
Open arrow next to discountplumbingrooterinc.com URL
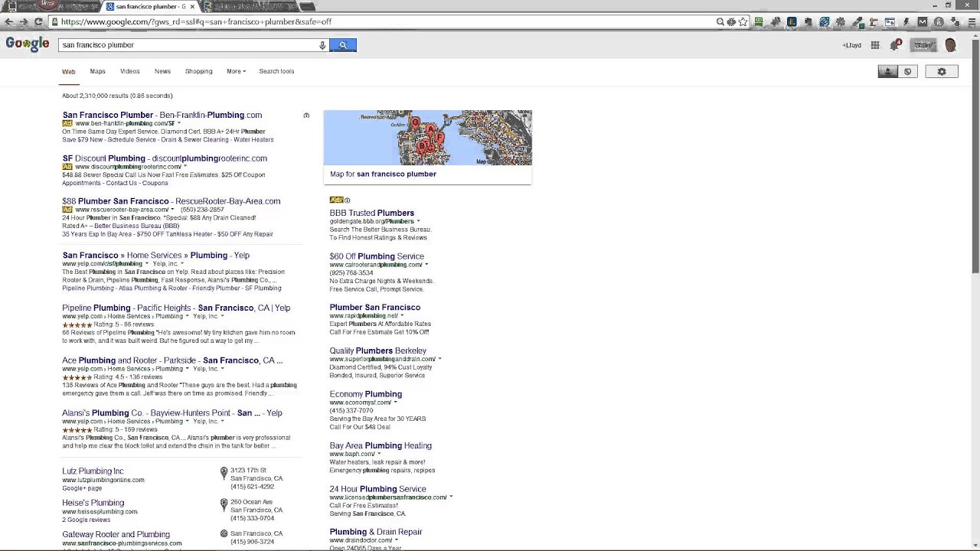pyautogui.click(x=185, y=167)
